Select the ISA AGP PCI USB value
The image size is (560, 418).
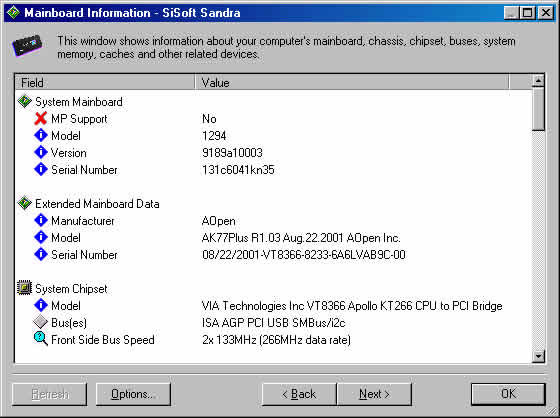(x=273, y=323)
